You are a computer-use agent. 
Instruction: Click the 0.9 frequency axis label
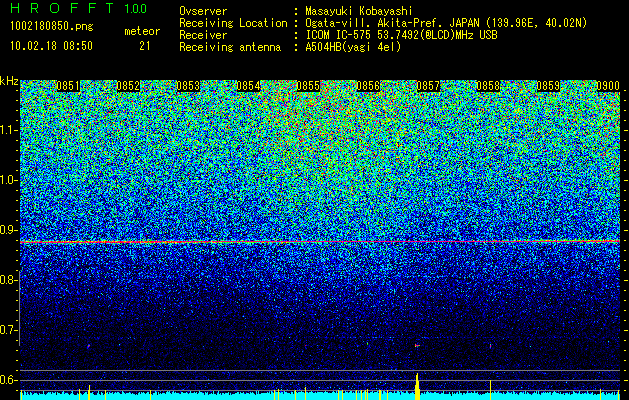[x=8, y=230]
